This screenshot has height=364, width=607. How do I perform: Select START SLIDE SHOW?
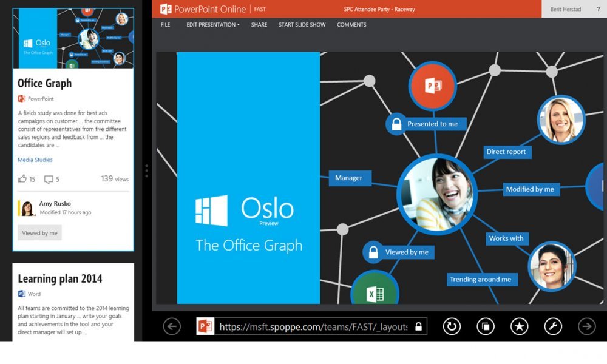[302, 25]
